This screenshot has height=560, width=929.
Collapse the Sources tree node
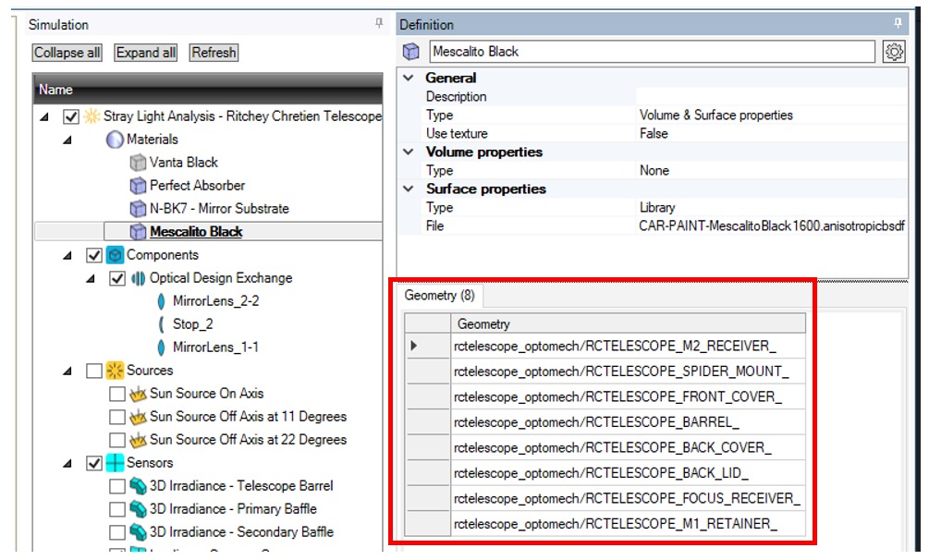click(67, 371)
